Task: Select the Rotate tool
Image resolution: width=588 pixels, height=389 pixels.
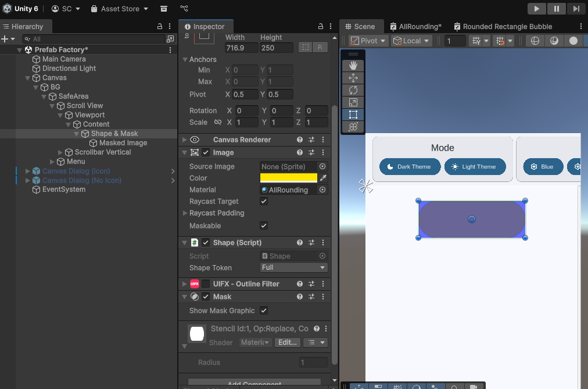Action: click(353, 90)
